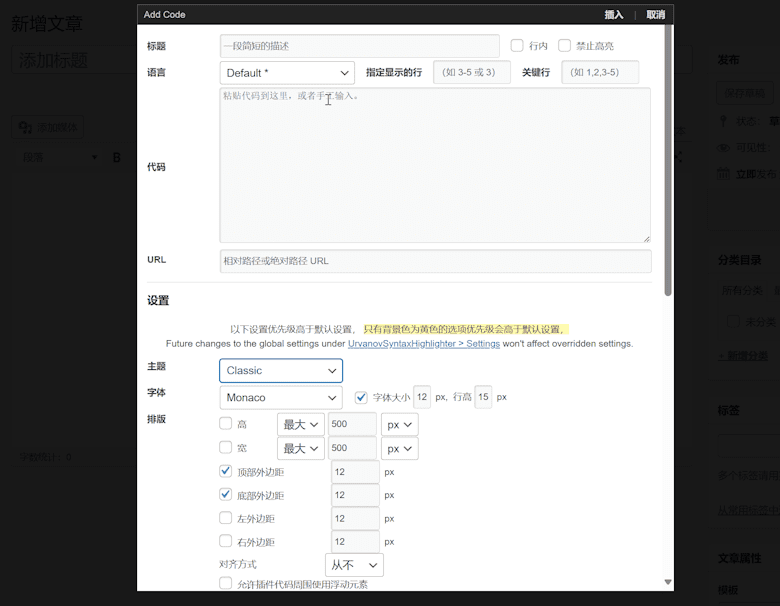Click the calendar icon beside 立即发布
780x606 pixels.
pyautogui.click(x=723, y=174)
